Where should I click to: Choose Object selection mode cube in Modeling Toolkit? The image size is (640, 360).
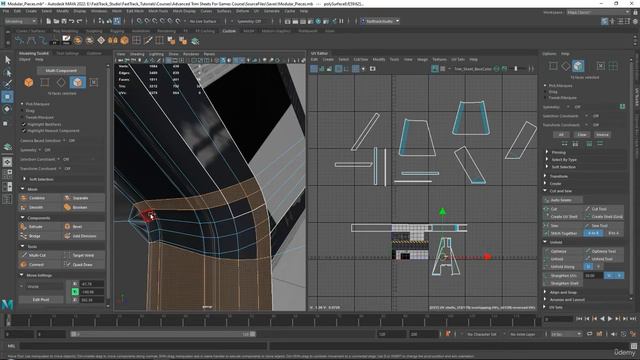pyautogui.click(x=29, y=82)
